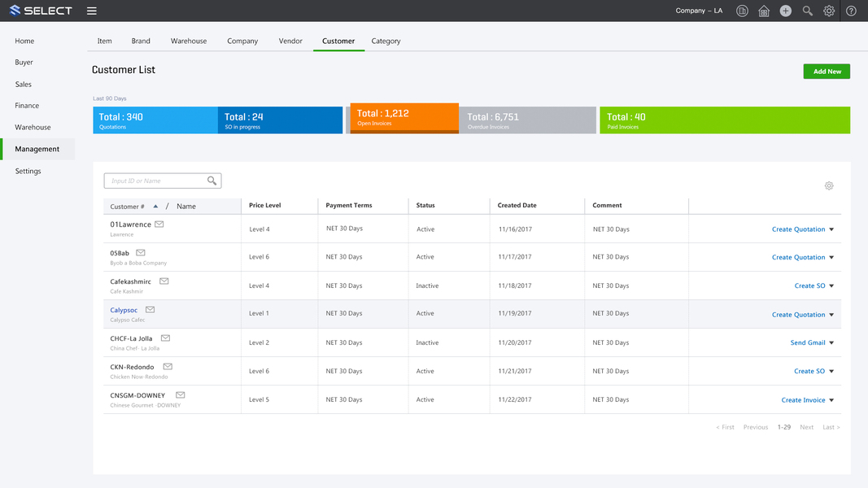Click Create Quotation for Calypsoc
This screenshot has width=868, height=488.
point(798,314)
